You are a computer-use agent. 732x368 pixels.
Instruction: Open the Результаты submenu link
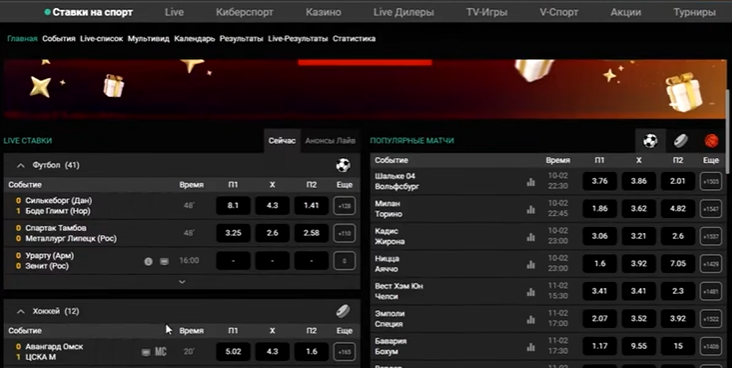click(x=241, y=39)
